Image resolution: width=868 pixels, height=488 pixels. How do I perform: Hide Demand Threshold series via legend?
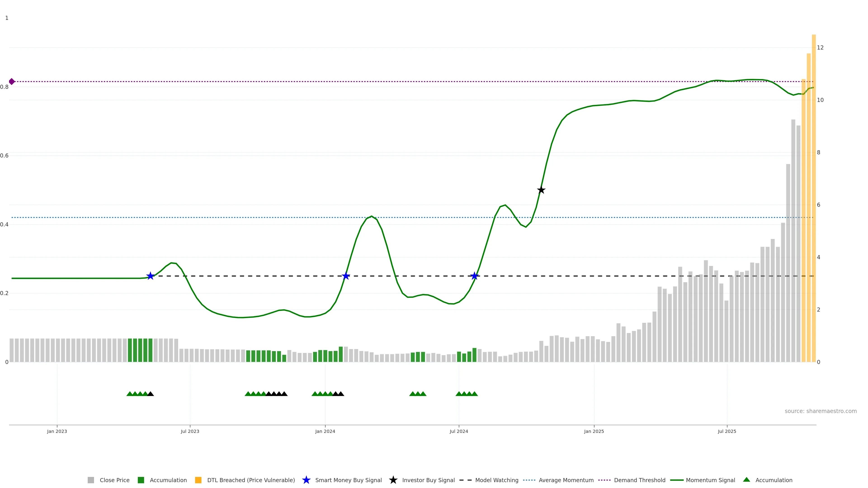639,480
